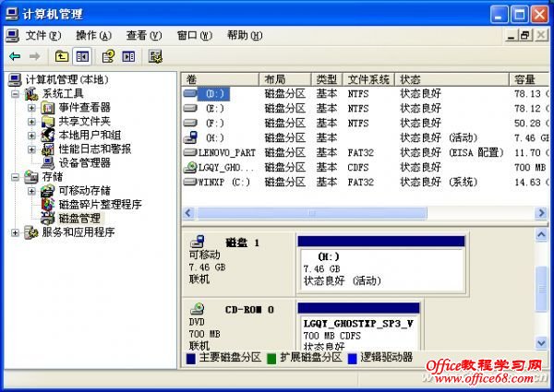
Task: Expand the 服务和应用程序 node
Action: (15, 232)
